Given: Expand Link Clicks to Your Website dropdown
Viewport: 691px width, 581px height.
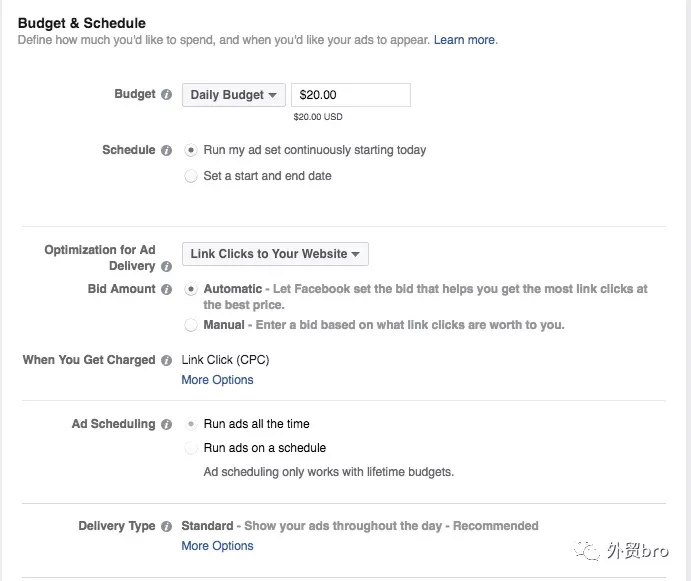Looking at the screenshot, I should tap(275, 254).
